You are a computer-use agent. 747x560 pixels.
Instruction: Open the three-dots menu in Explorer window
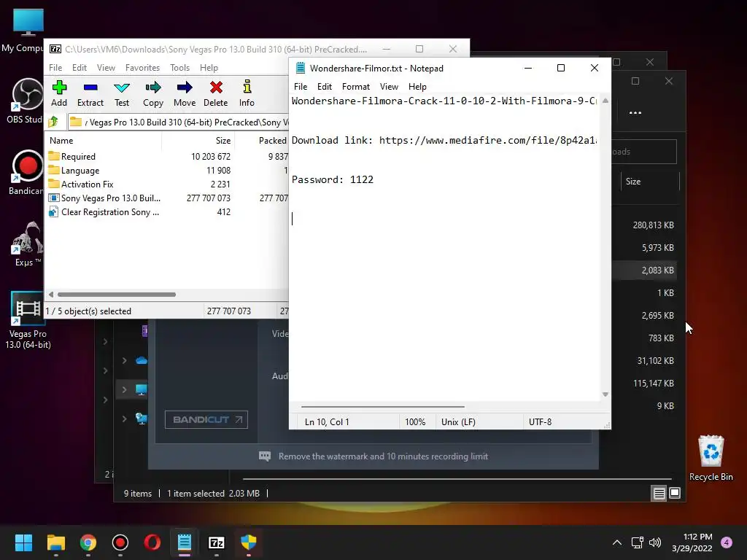click(635, 113)
